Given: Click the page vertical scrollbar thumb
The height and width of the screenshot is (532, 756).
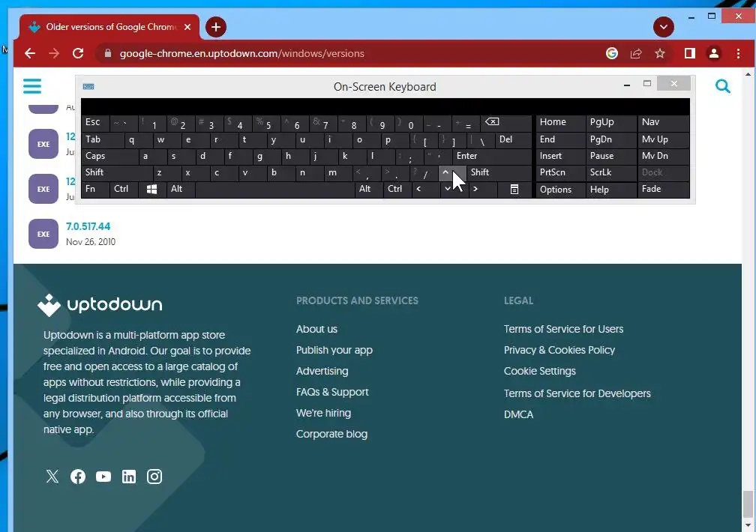Looking at the screenshot, I should click(x=747, y=504).
